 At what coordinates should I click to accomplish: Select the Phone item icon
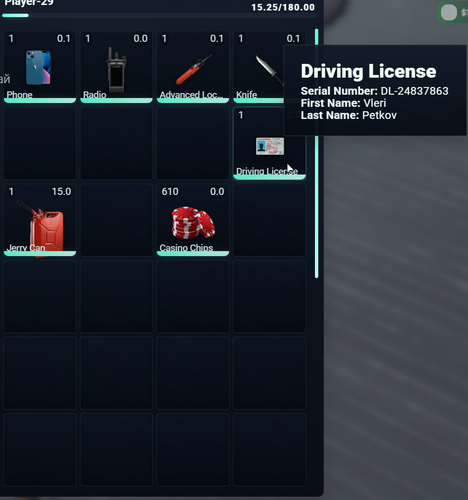38,68
